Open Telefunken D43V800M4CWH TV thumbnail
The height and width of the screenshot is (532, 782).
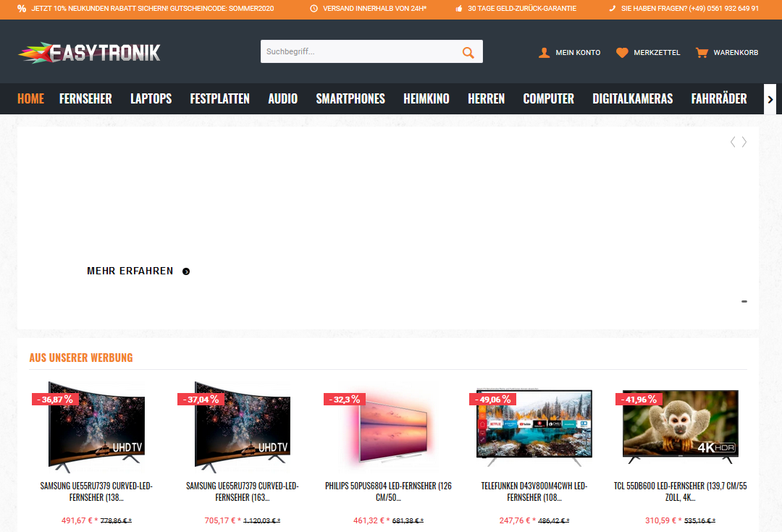point(534,427)
